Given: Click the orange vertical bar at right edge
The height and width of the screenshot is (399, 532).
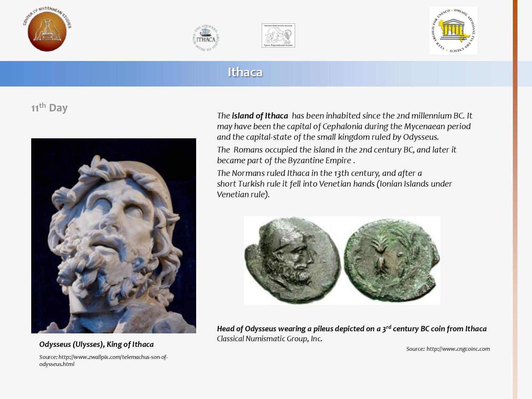Looking at the screenshot, I should (x=515, y=199).
